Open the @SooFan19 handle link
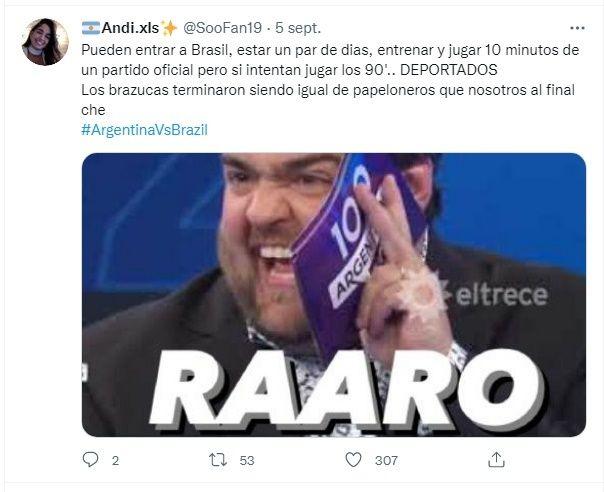This screenshot has height=492, width=604. (222, 28)
